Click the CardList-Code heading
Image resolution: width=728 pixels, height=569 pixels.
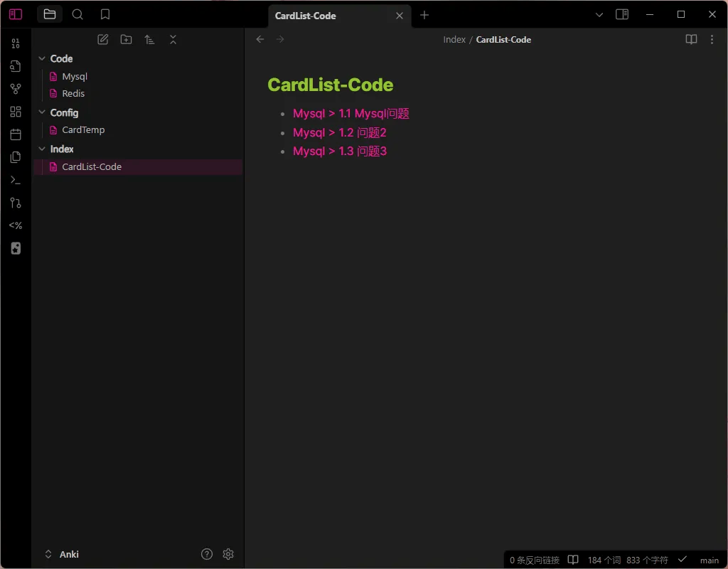(330, 85)
